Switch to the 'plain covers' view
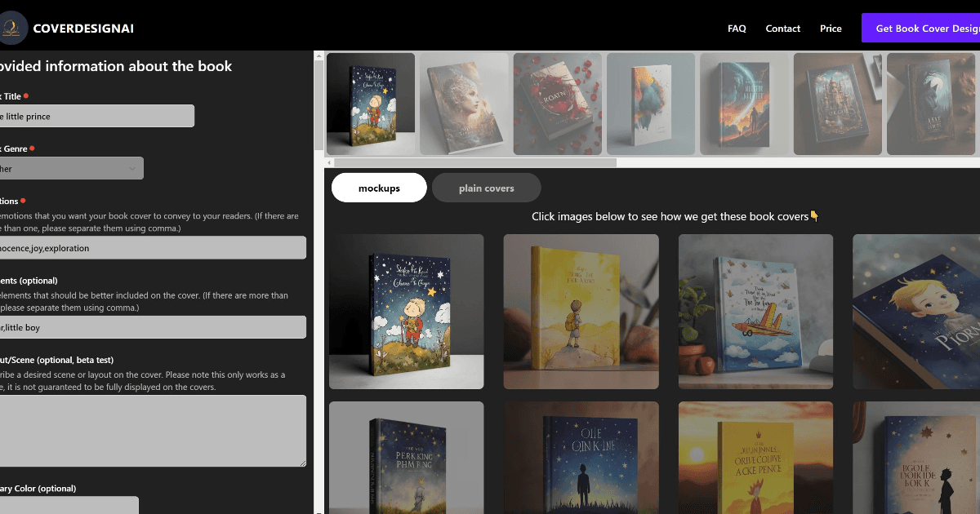Image resolution: width=980 pixels, height=514 pixels. (x=486, y=187)
